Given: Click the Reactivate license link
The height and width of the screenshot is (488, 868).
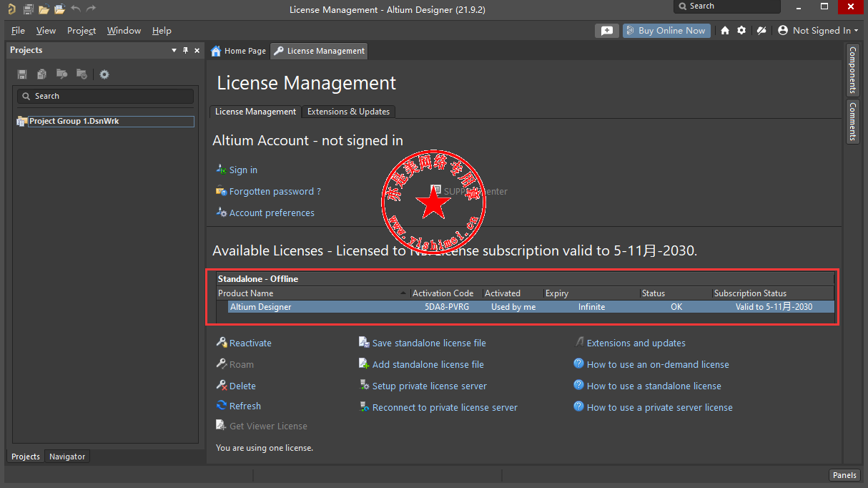Looking at the screenshot, I should click(x=250, y=343).
